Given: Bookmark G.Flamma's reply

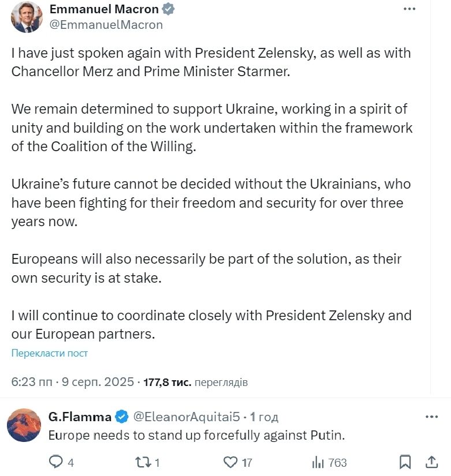Looking at the screenshot, I should tap(405, 462).
